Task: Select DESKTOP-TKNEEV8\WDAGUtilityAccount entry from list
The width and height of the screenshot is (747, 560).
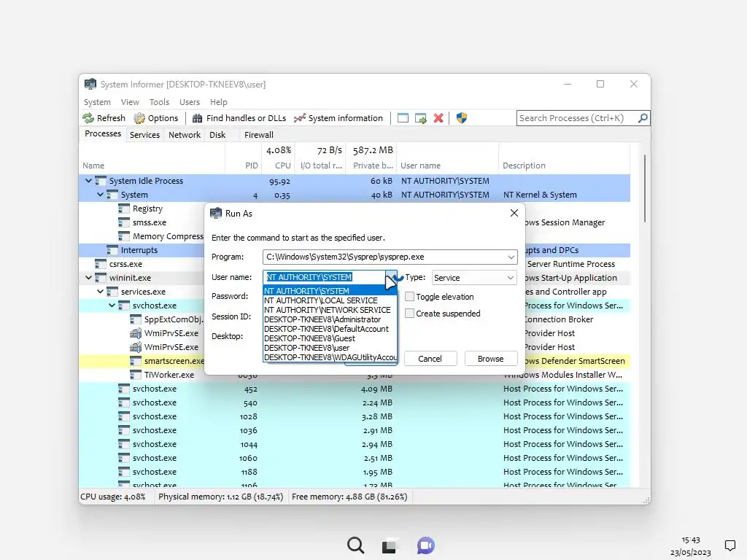Action: pos(330,357)
